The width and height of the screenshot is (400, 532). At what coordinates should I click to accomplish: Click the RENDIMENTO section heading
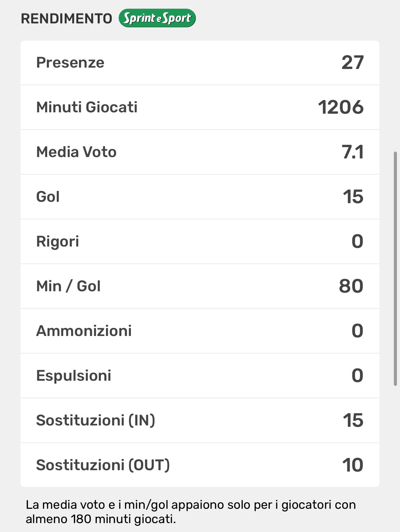pos(67,18)
